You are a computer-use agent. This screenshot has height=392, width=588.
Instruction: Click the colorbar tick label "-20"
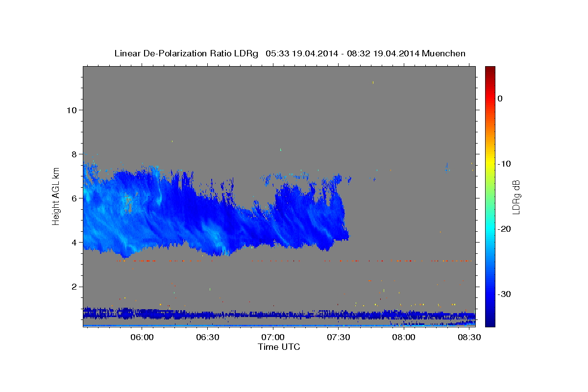tap(505, 229)
